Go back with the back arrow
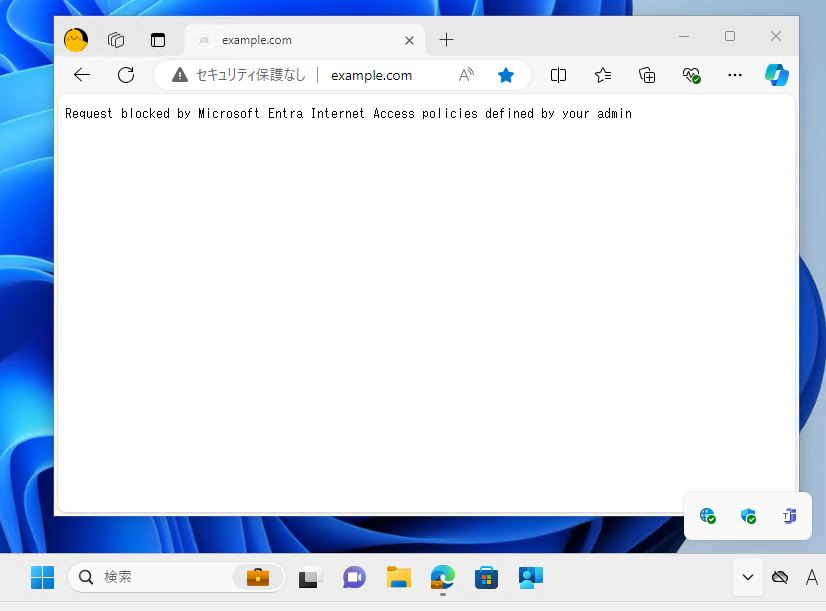This screenshot has width=826, height=611. (82, 75)
